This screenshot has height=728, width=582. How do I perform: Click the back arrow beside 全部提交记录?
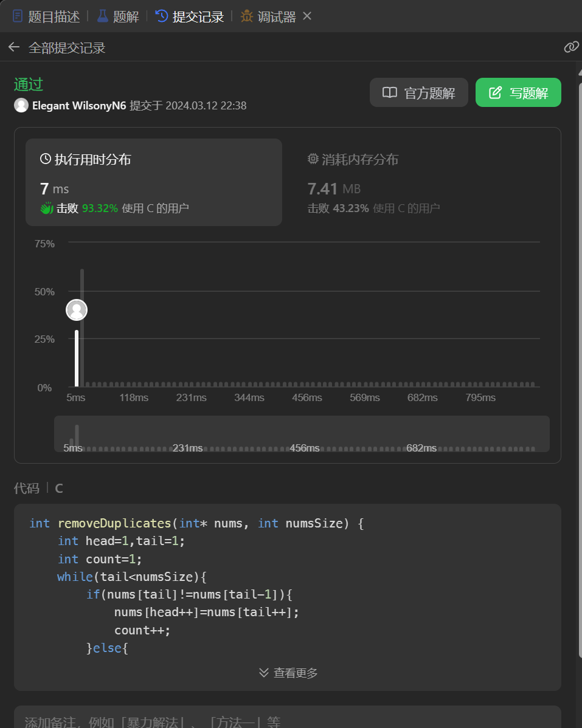14,47
